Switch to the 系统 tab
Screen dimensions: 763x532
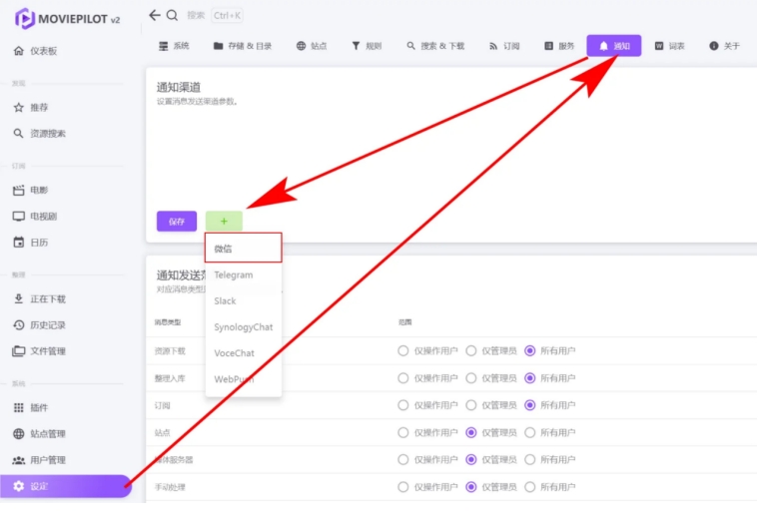tap(174, 46)
